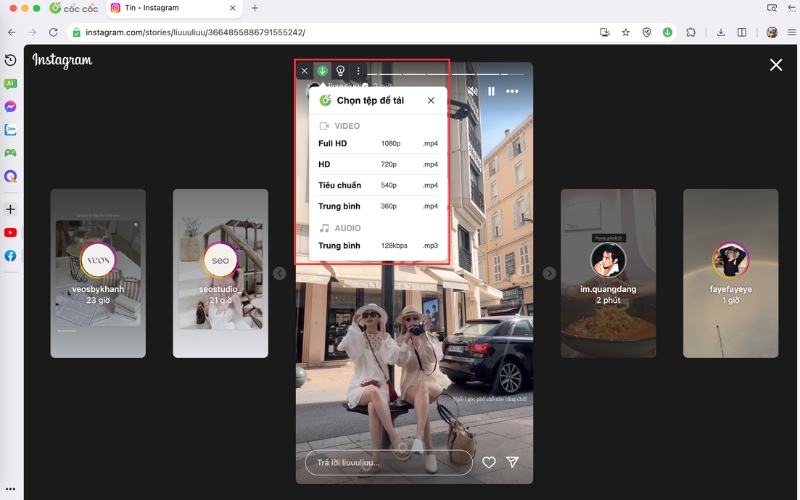Viewport: 800px width, 500px height.
Task: Select Trung bình 360p mp4 download
Action: point(378,206)
